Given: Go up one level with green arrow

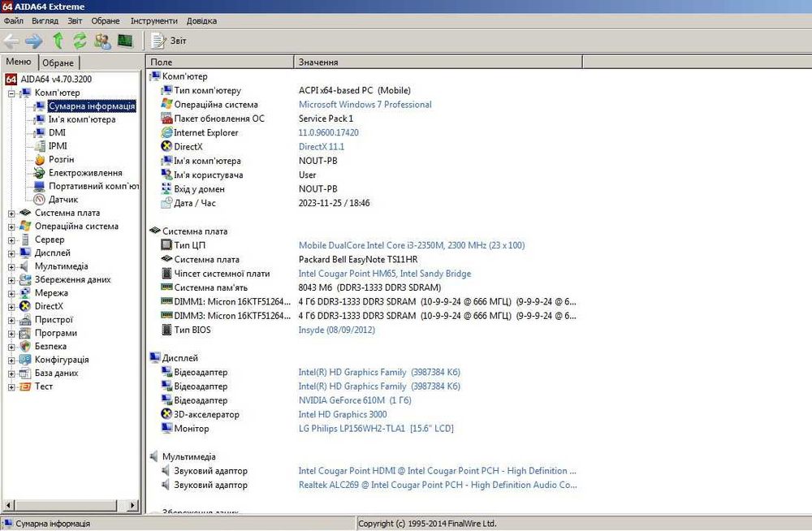Looking at the screenshot, I should pos(58,41).
